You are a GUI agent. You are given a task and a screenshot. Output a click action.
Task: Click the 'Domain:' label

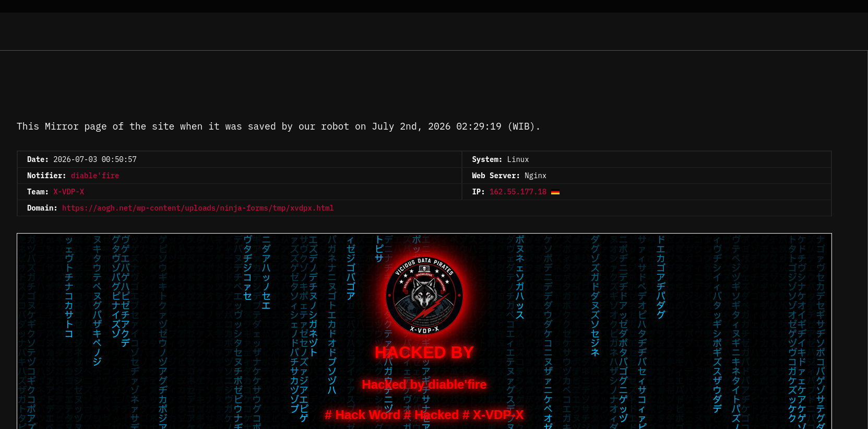pyautogui.click(x=42, y=208)
